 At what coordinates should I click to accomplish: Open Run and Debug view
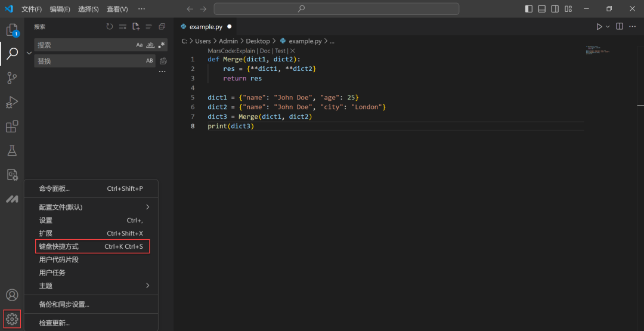(x=12, y=103)
